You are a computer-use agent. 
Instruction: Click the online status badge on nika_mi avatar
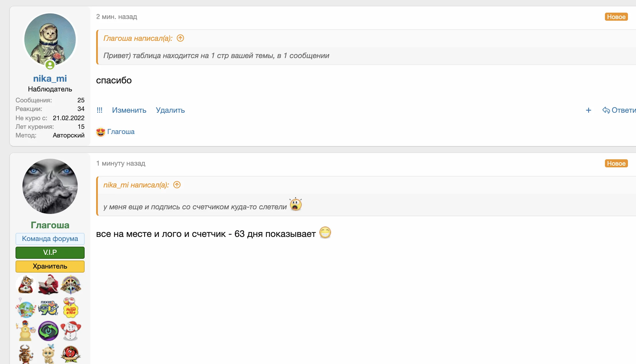[50, 65]
